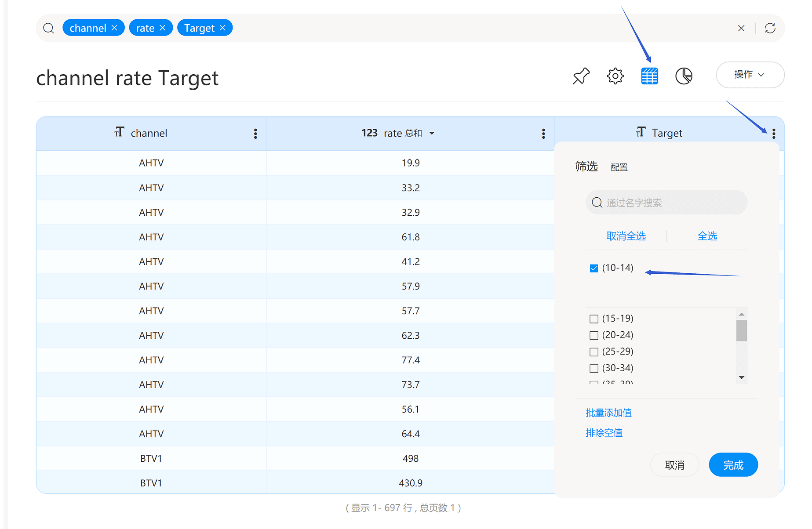Select the rate cell 430.9
Viewport: 812px width, 529px height.
tap(411, 483)
